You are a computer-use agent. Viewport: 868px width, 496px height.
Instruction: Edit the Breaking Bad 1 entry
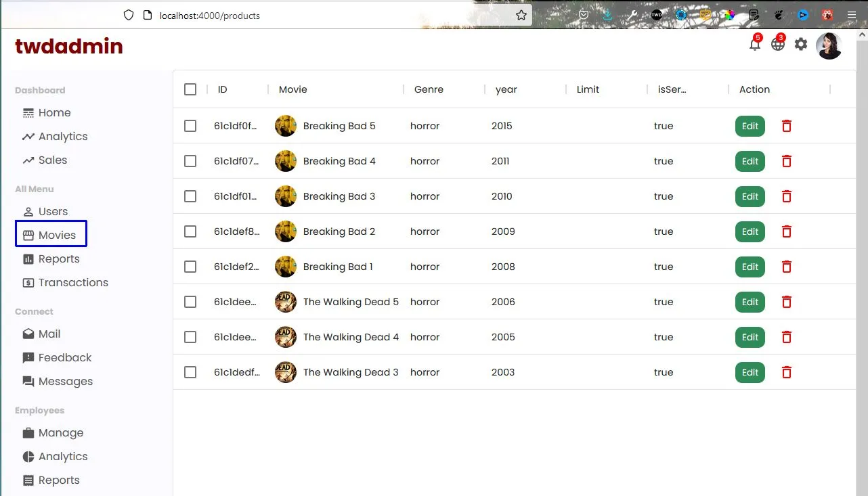coord(750,267)
